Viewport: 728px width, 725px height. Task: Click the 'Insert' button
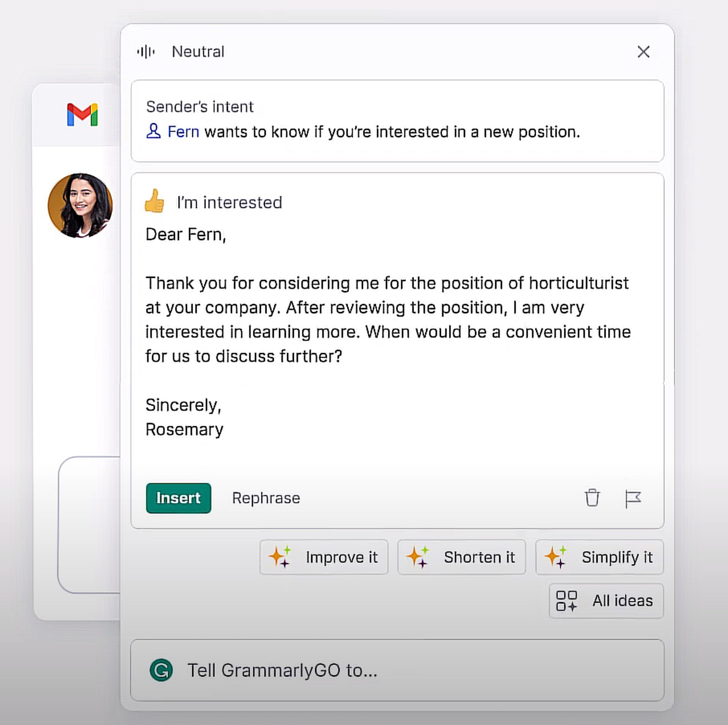[x=178, y=498]
